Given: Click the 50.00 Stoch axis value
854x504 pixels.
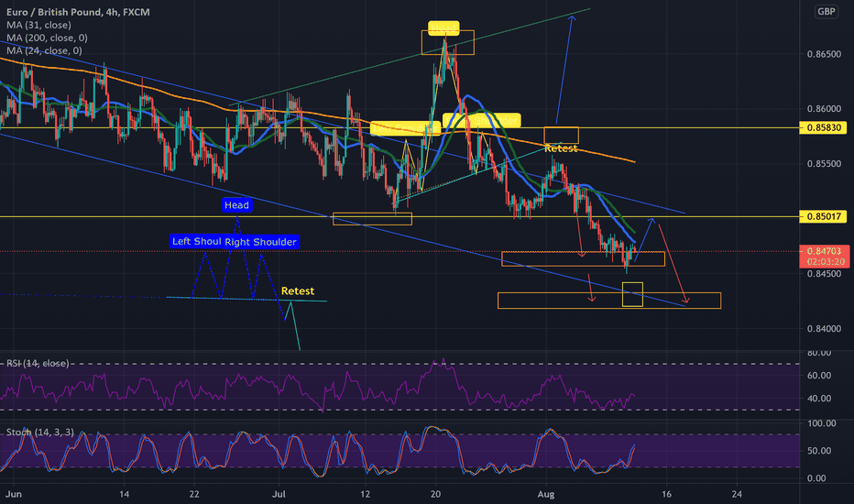Looking at the screenshot, I should pyautogui.click(x=819, y=451).
